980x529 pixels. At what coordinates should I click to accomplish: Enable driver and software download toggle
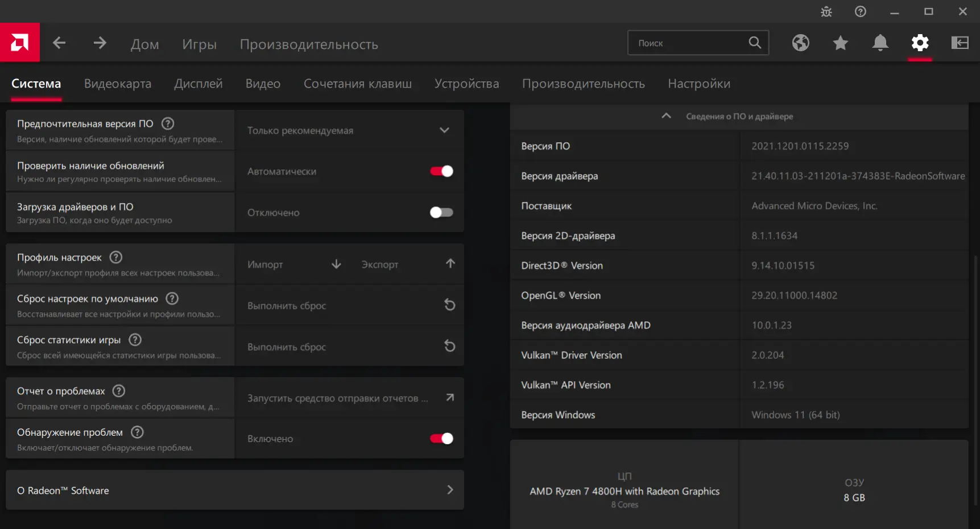tap(441, 213)
